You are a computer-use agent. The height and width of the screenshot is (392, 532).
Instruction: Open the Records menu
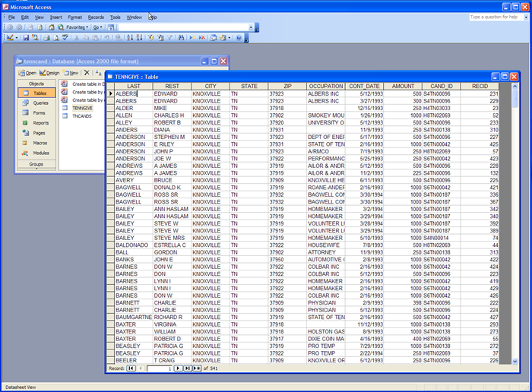(x=96, y=17)
